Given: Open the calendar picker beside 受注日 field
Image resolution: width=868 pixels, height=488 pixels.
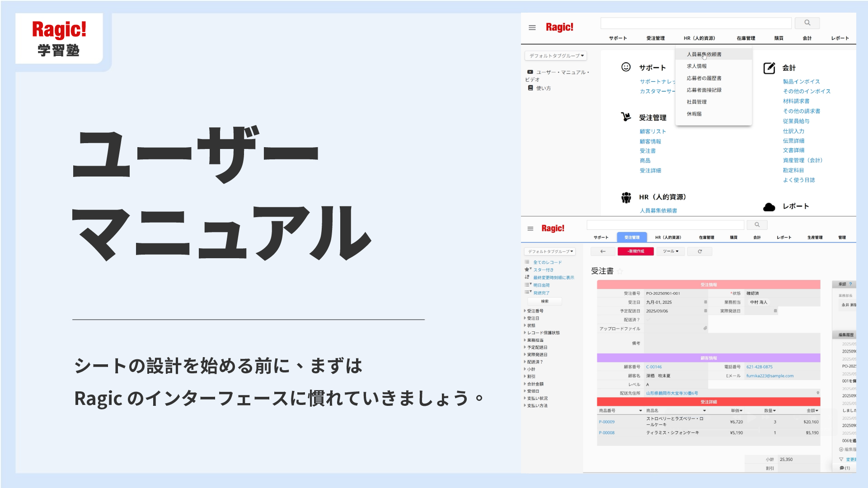Looking at the screenshot, I should click(705, 302).
